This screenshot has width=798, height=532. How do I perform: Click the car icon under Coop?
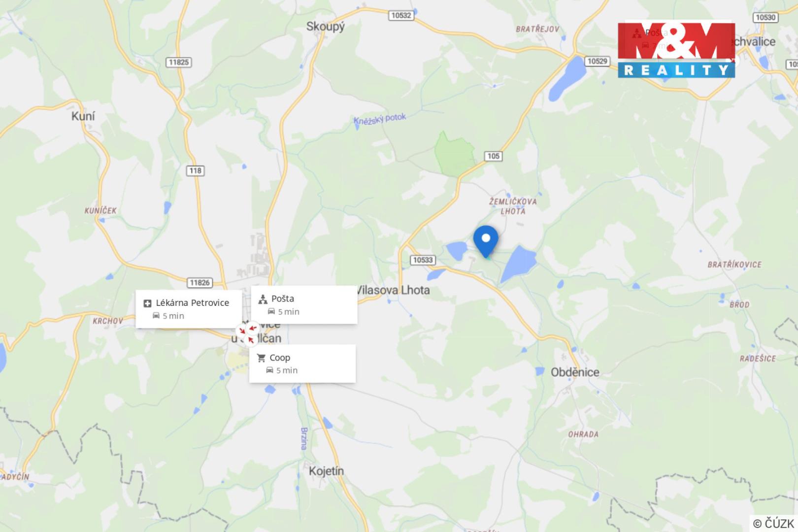click(x=269, y=370)
